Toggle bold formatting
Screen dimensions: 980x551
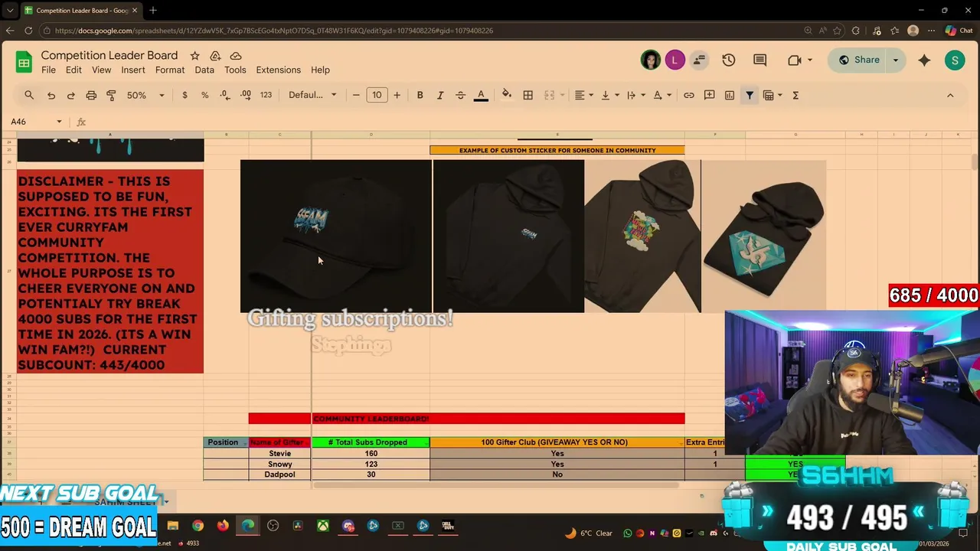tap(420, 95)
